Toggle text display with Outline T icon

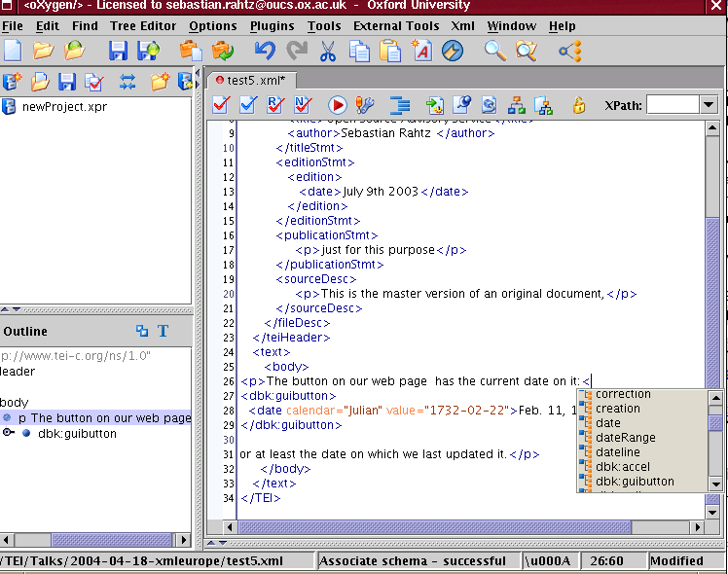[x=163, y=332]
